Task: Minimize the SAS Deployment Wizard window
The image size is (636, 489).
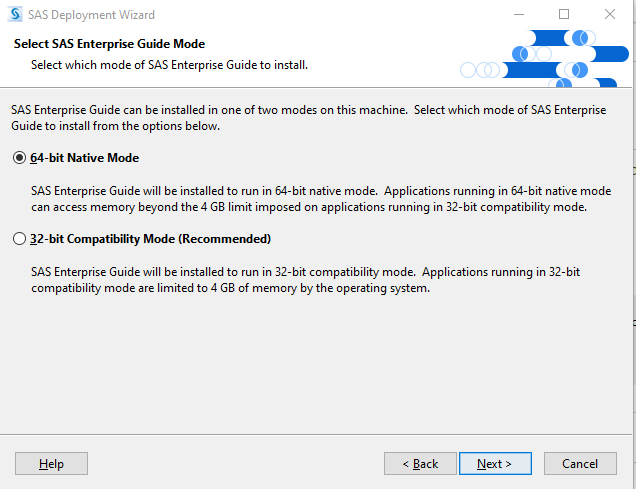Action: coord(519,15)
